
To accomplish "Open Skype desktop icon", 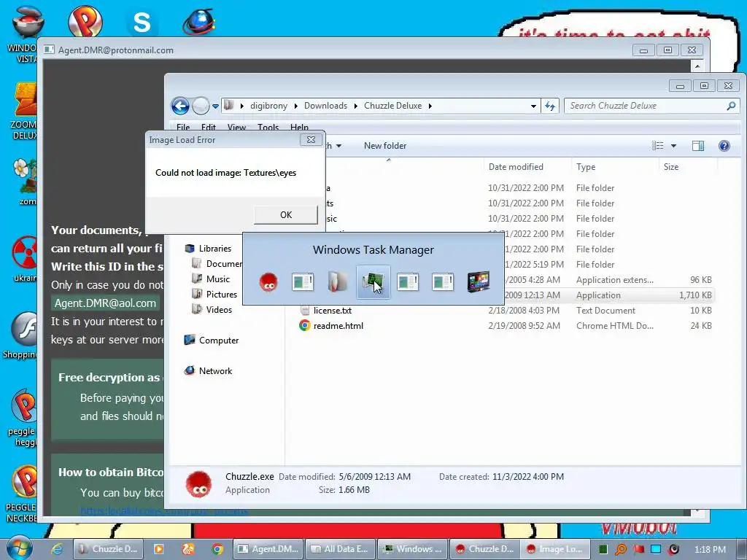I will tap(142, 22).
